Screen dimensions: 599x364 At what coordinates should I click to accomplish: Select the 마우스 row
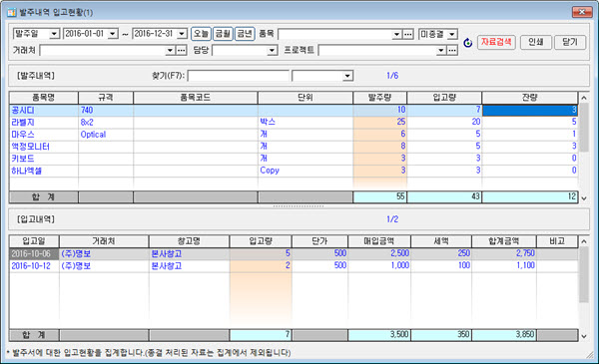294,135
